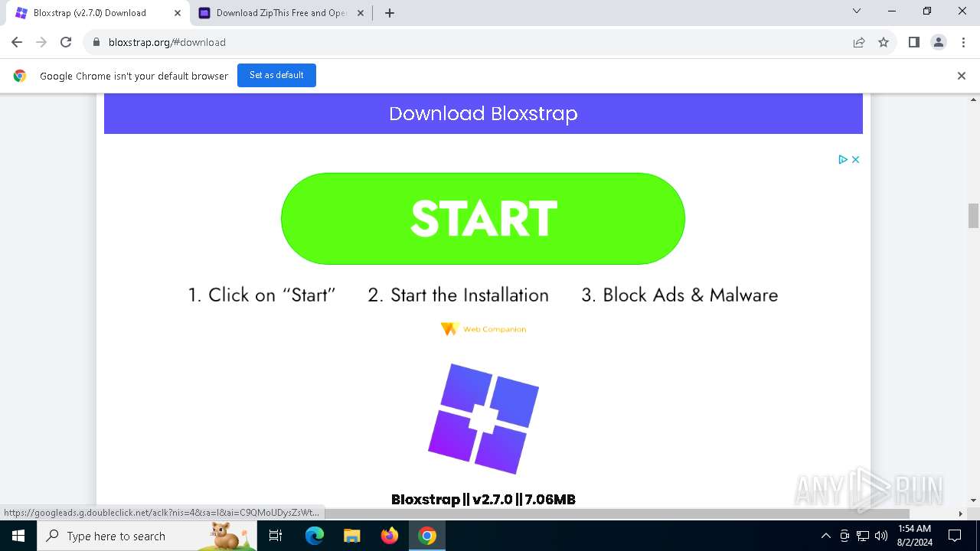Open File Explorer from taskbar

click(x=351, y=536)
